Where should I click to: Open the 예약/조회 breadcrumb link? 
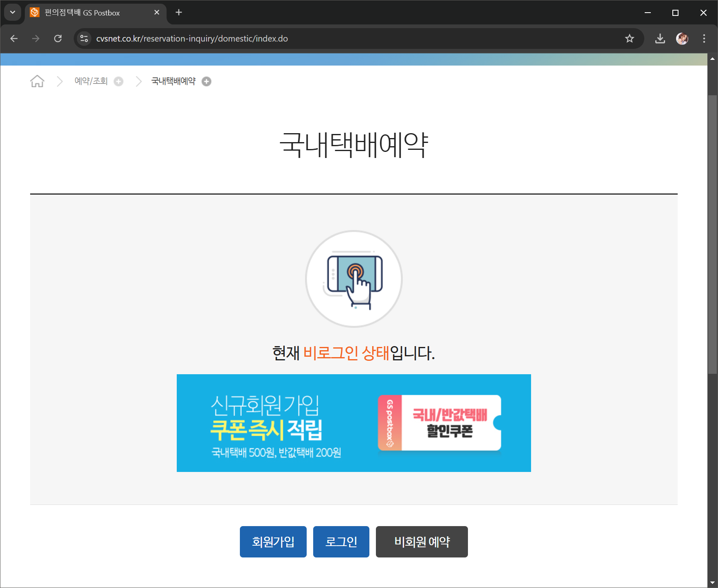[x=91, y=81]
